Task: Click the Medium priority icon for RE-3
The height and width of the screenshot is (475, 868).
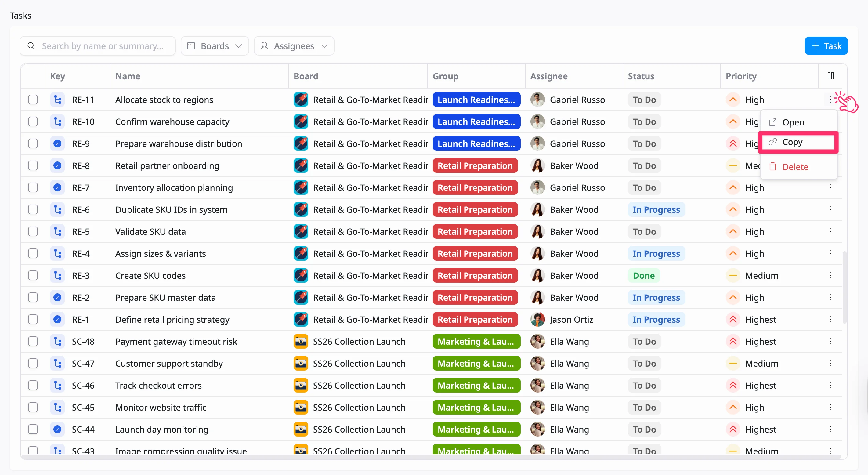Action: click(x=733, y=275)
